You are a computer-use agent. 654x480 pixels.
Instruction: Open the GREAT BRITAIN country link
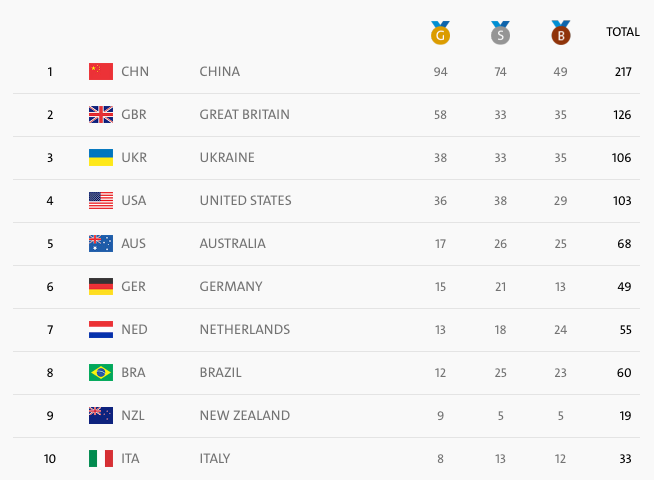click(x=245, y=114)
